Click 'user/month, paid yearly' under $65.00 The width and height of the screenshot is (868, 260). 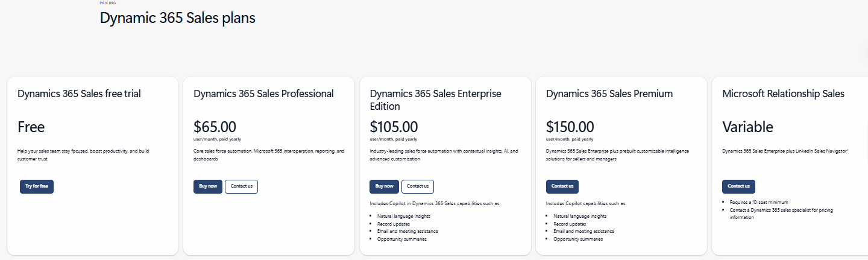point(217,139)
